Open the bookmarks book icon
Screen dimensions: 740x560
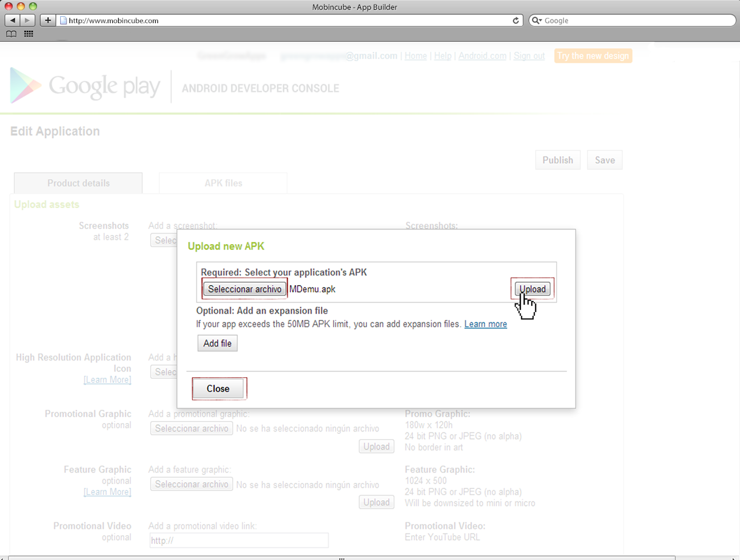tap(11, 34)
